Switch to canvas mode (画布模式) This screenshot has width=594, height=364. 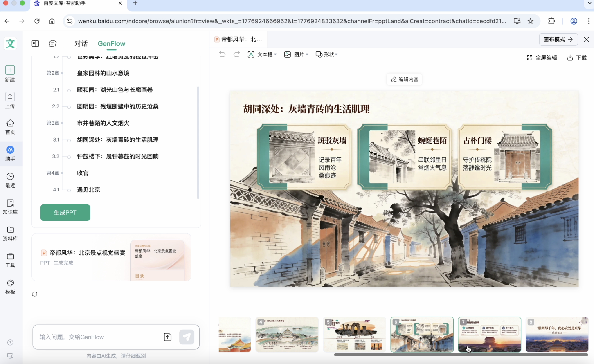point(558,40)
